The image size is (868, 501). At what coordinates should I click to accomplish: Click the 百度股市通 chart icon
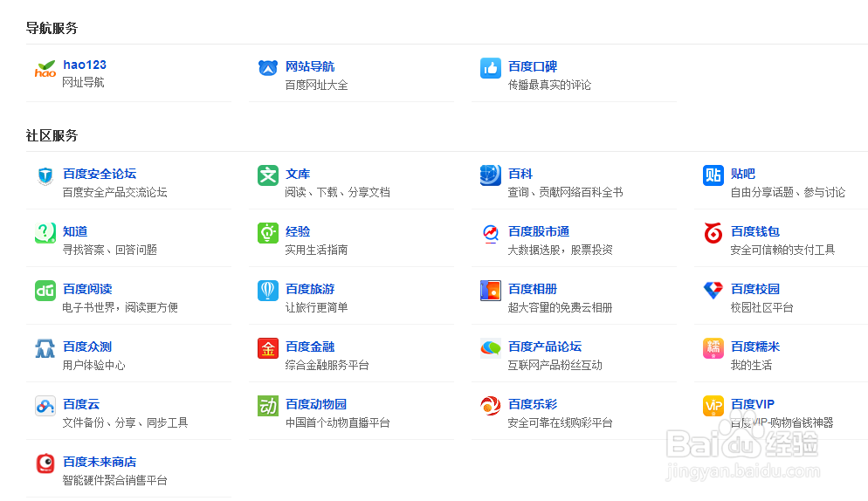click(x=491, y=234)
